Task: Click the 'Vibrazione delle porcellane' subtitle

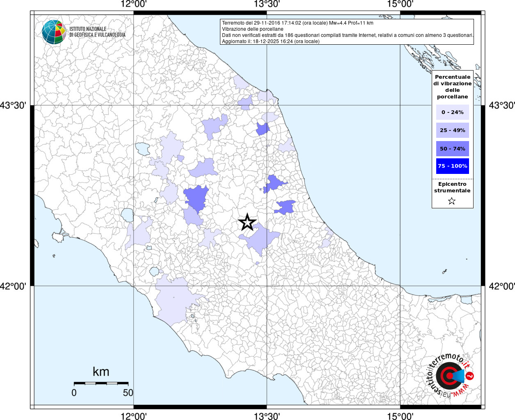Action: click(252, 29)
